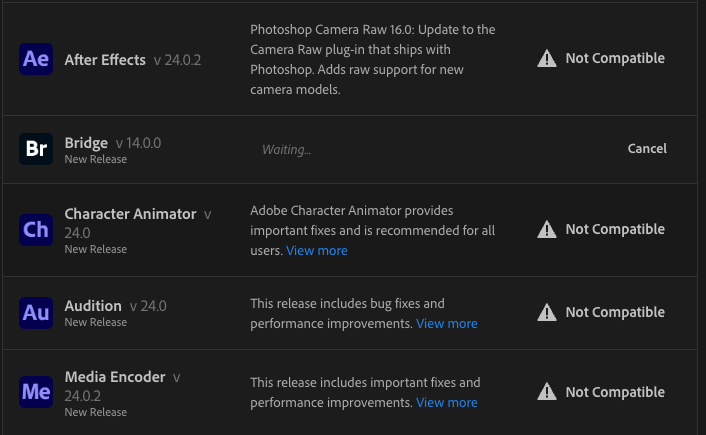This screenshot has width=706, height=435.
Task: Click the Photoshop Camera Raw 16.0 description
Action: (372, 59)
